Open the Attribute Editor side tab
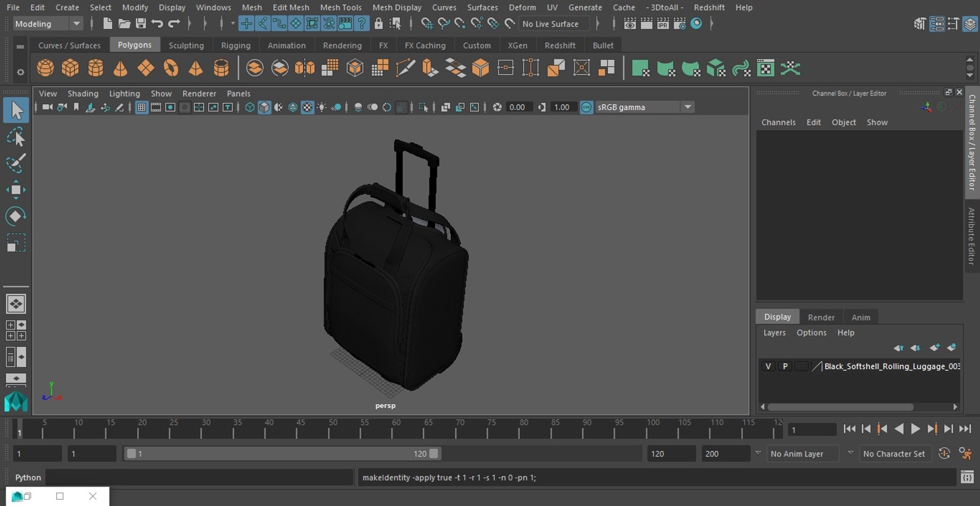Image resolution: width=980 pixels, height=506 pixels. [x=972, y=236]
